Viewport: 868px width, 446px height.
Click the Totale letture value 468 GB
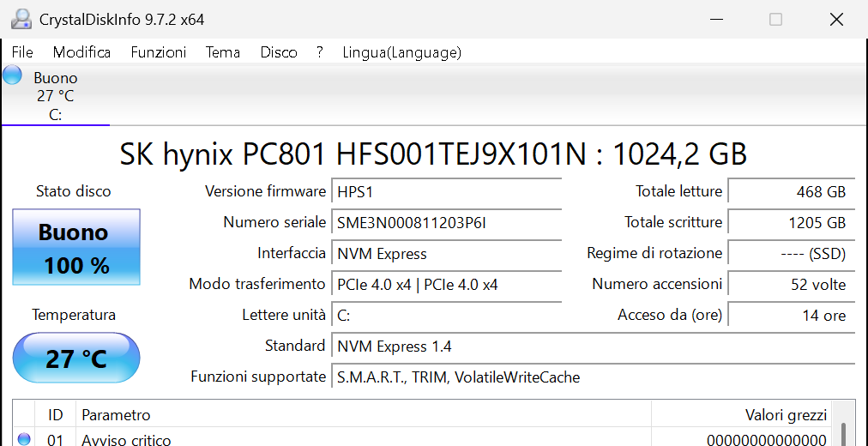click(791, 192)
